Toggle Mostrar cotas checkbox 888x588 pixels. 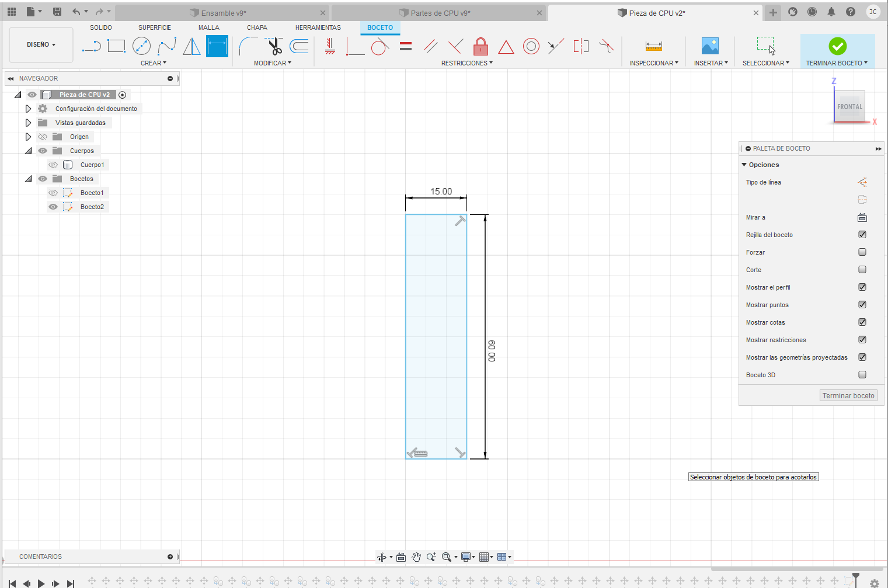tap(862, 322)
